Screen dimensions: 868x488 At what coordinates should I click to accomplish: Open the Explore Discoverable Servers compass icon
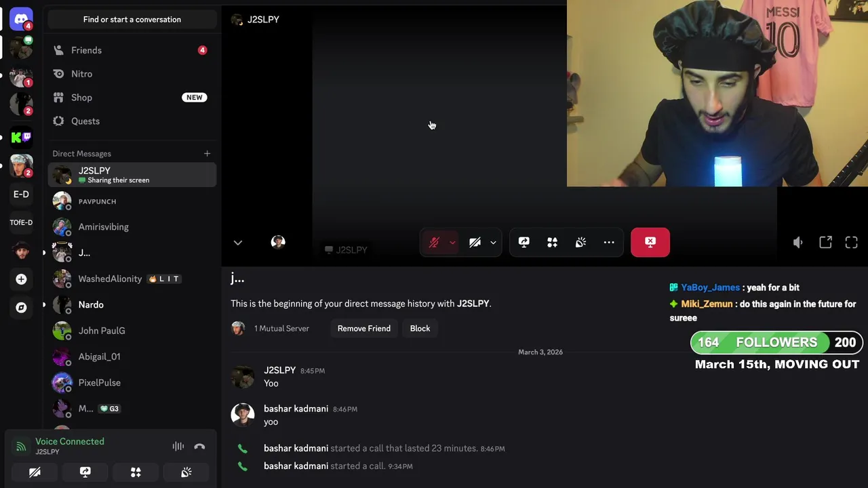pyautogui.click(x=21, y=308)
